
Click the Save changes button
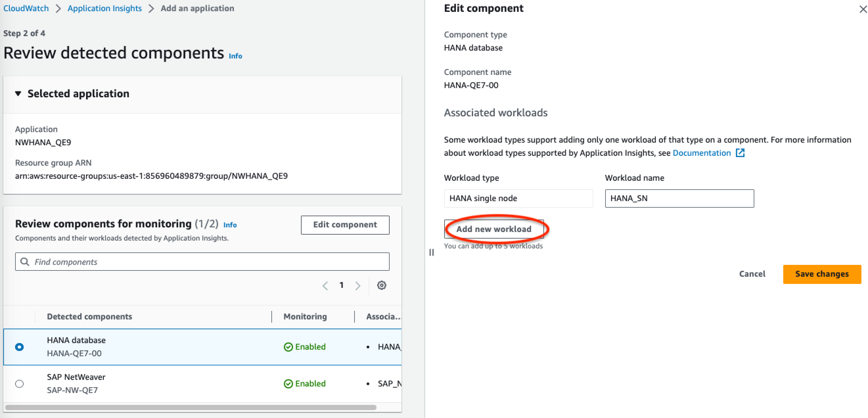(822, 272)
